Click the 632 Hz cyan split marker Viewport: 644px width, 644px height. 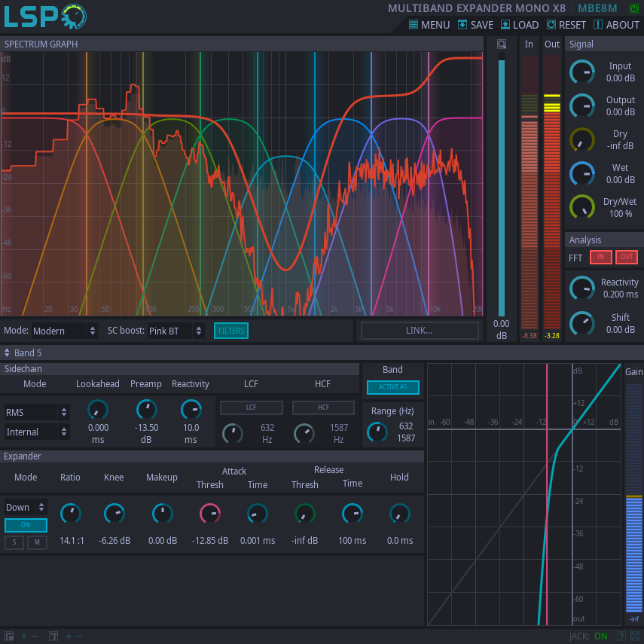tap(258, 184)
